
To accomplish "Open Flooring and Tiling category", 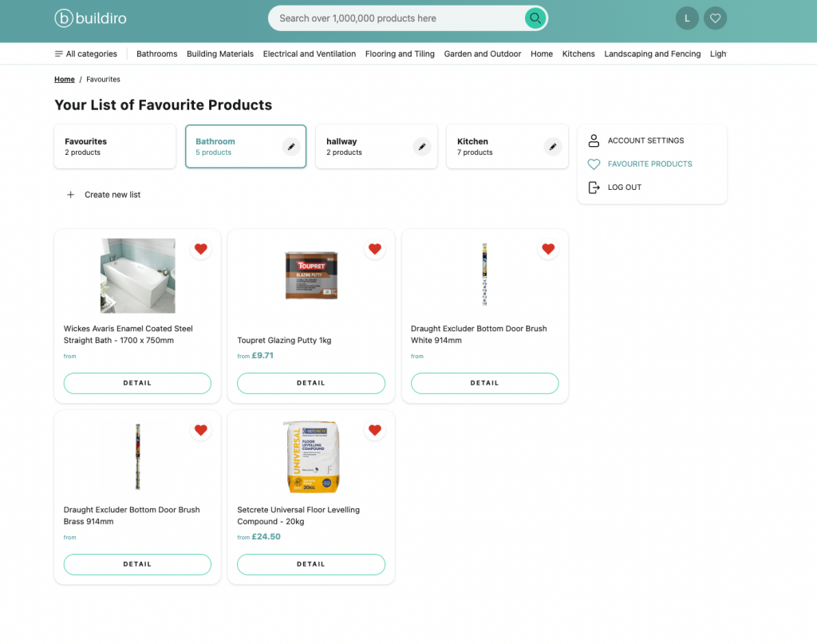I will pos(400,53).
